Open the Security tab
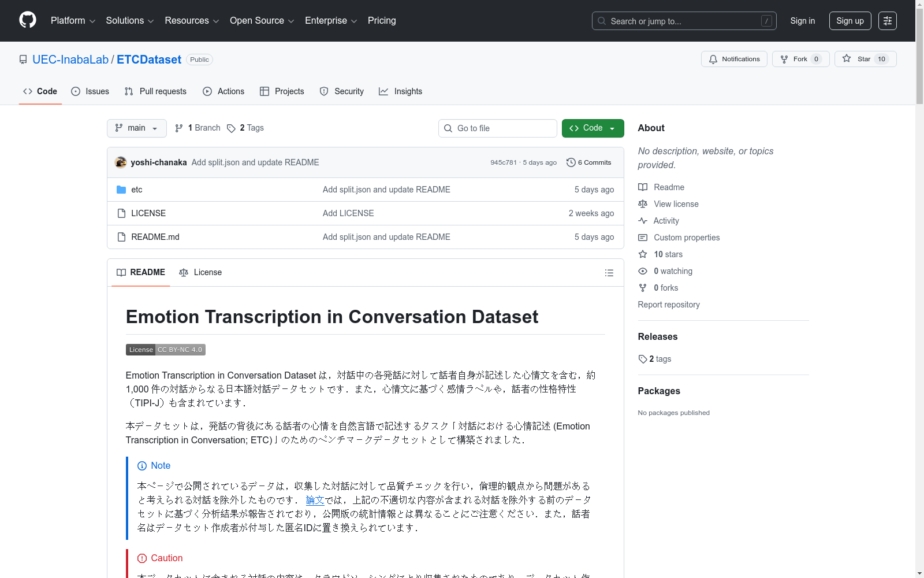924x578 pixels. (x=342, y=91)
